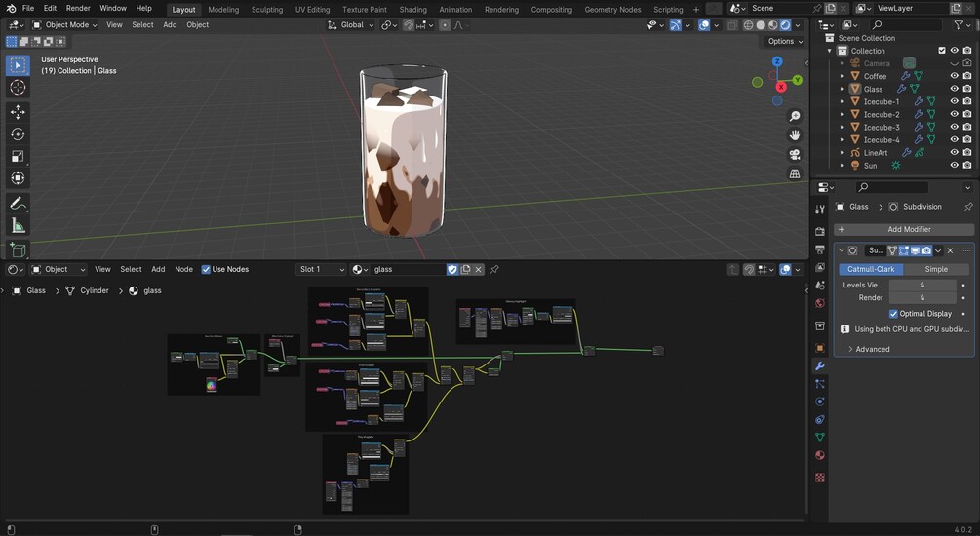The width and height of the screenshot is (980, 536).
Task: Expand the Advanced section of the modifier
Action: click(868, 349)
